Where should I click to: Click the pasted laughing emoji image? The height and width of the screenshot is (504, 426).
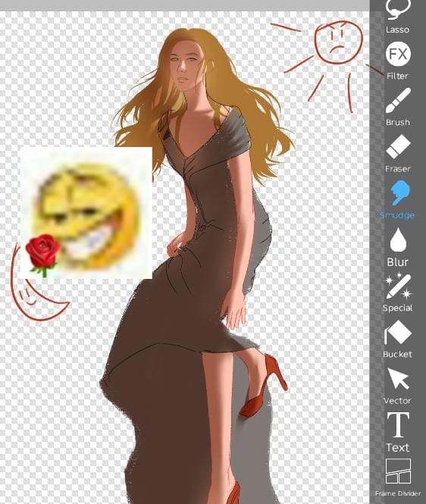tap(86, 212)
